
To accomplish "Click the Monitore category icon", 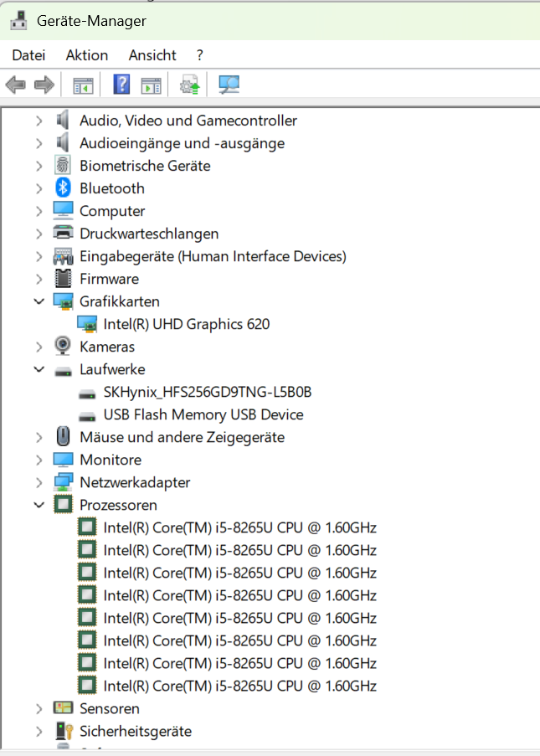I will click(x=63, y=460).
